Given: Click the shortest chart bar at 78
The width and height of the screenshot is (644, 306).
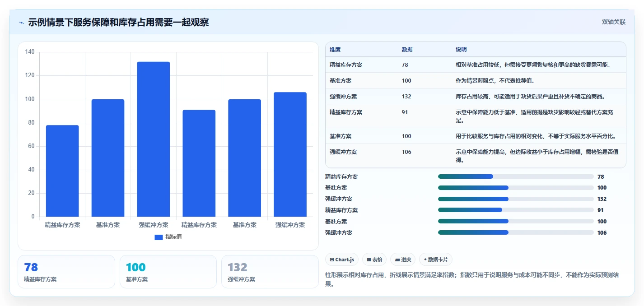Looking at the screenshot, I should click(62, 171).
